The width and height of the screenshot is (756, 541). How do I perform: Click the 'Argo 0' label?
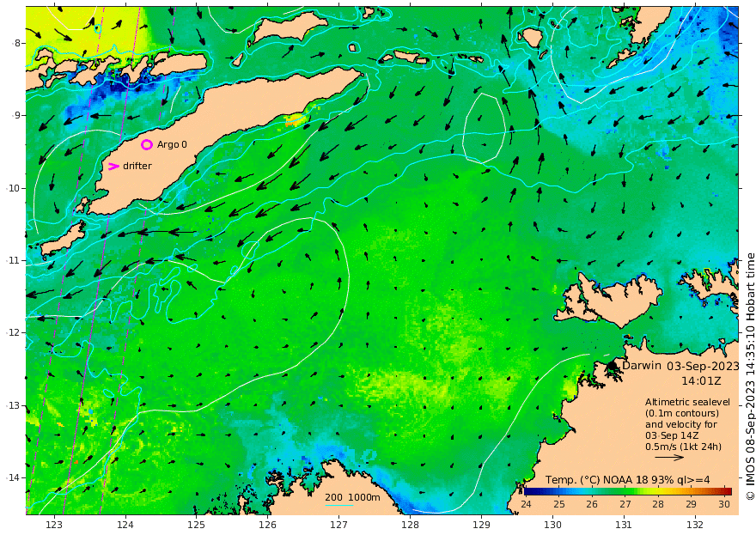(172, 144)
